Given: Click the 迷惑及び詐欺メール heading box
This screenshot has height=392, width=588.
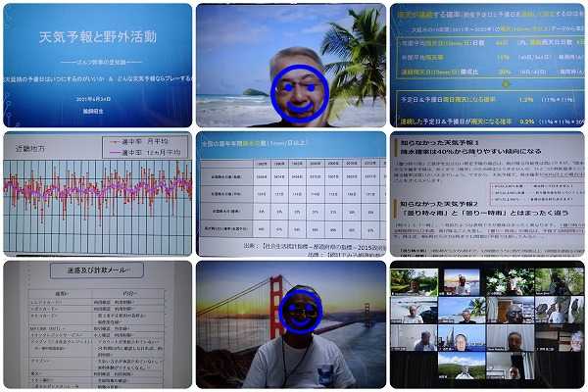Looking at the screenshot, I should tap(97, 270).
